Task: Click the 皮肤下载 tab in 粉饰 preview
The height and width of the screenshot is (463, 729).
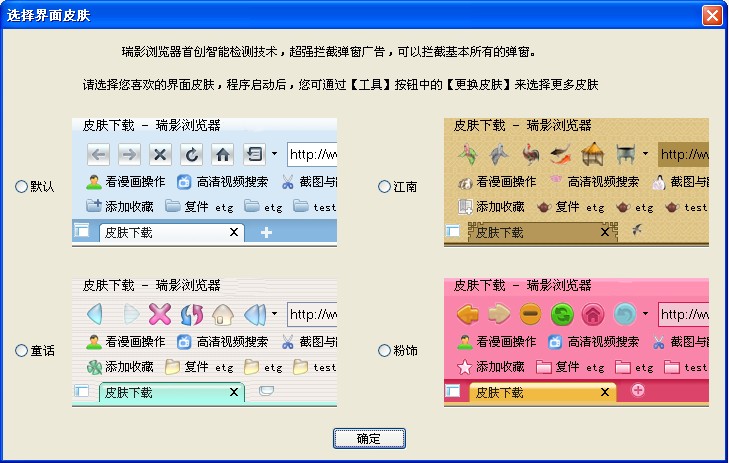Action: pos(540,392)
